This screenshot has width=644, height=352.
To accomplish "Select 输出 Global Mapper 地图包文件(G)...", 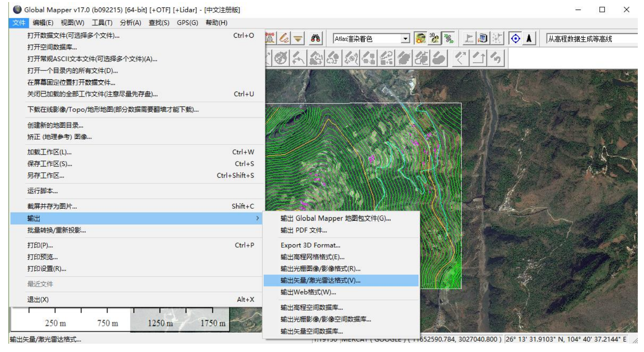I will click(341, 218).
